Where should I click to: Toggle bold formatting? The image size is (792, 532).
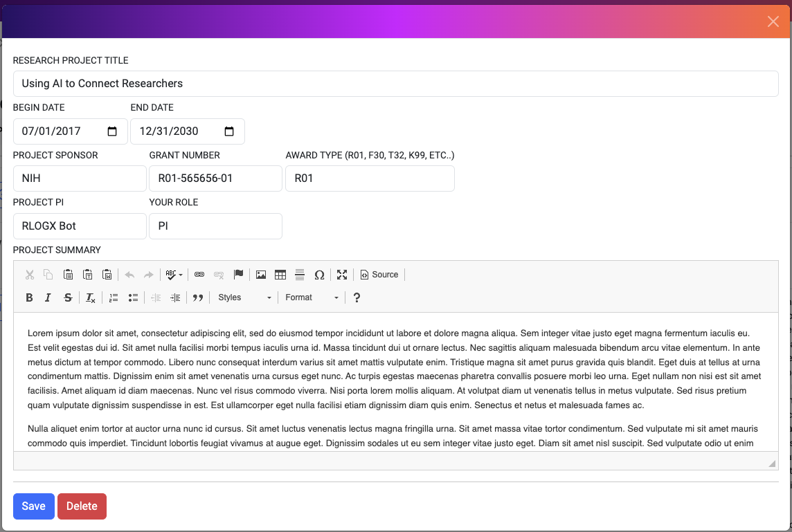[29, 297]
